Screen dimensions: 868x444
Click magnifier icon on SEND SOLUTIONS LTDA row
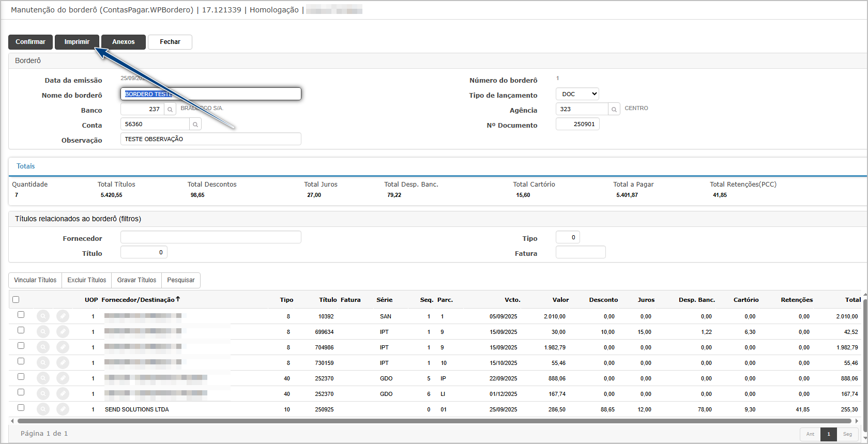coord(43,409)
